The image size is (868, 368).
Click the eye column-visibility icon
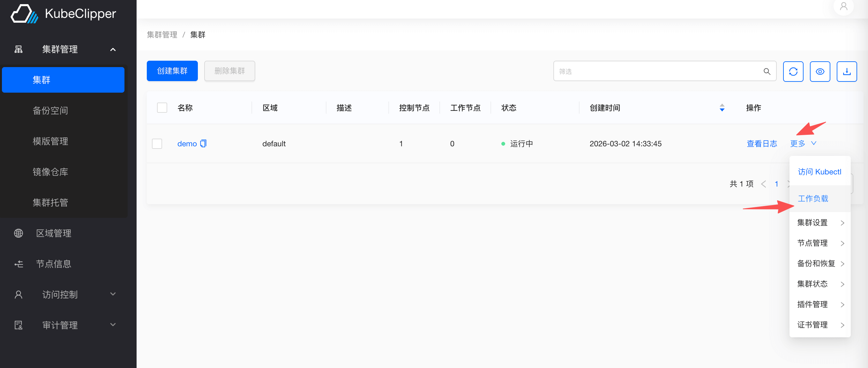819,72
